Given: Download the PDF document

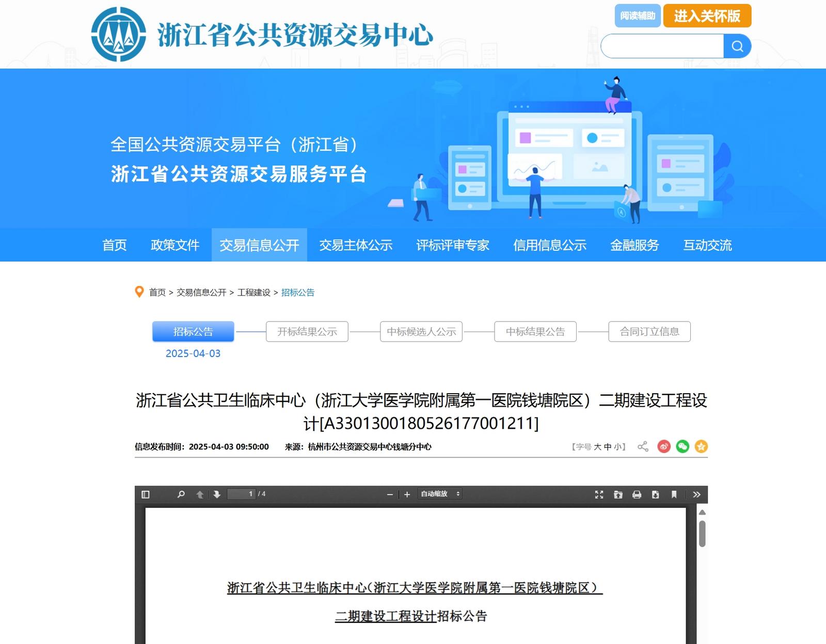Looking at the screenshot, I should (x=655, y=494).
